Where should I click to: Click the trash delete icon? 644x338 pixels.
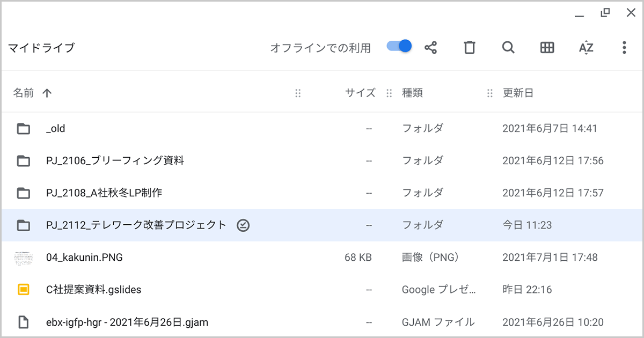(470, 48)
